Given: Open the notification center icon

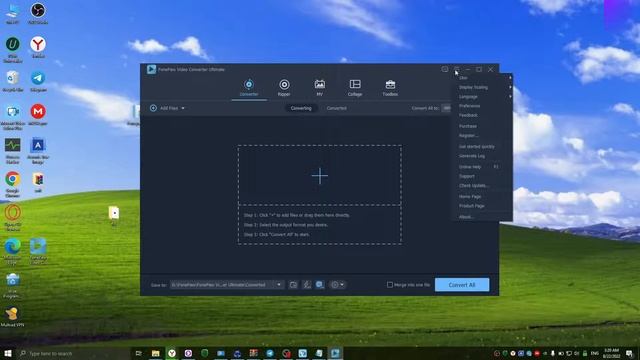Looking at the screenshot, I should coord(629,353).
